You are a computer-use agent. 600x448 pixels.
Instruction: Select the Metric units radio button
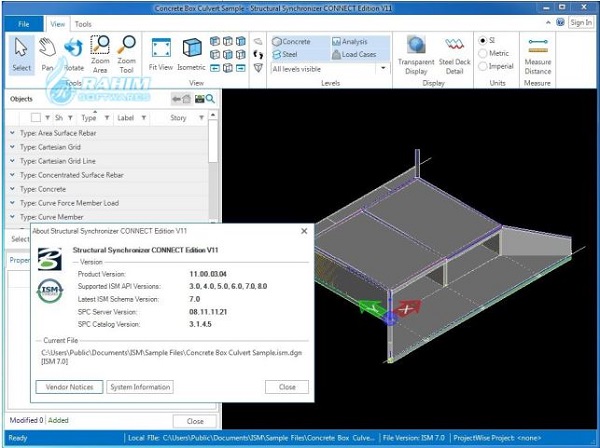[x=483, y=53]
